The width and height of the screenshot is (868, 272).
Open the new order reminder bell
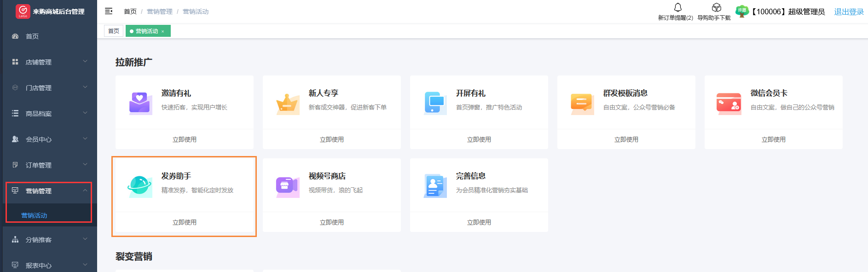click(677, 8)
